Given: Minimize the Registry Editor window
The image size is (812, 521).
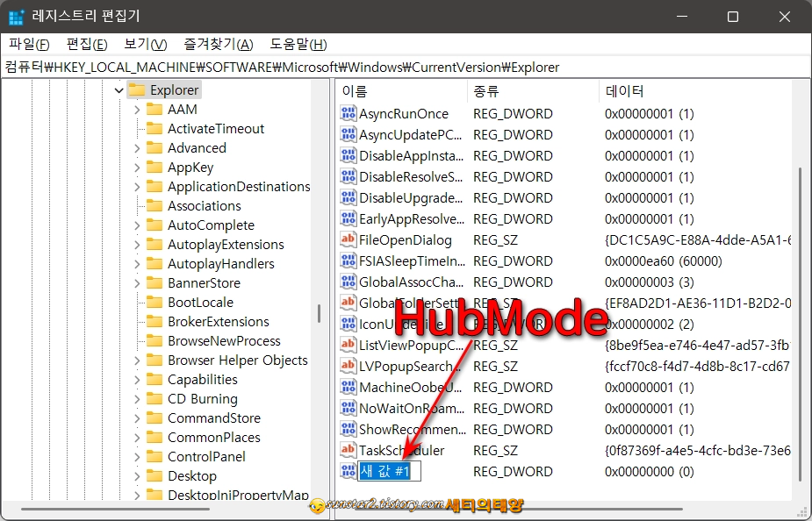Looking at the screenshot, I should pos(682,17).
